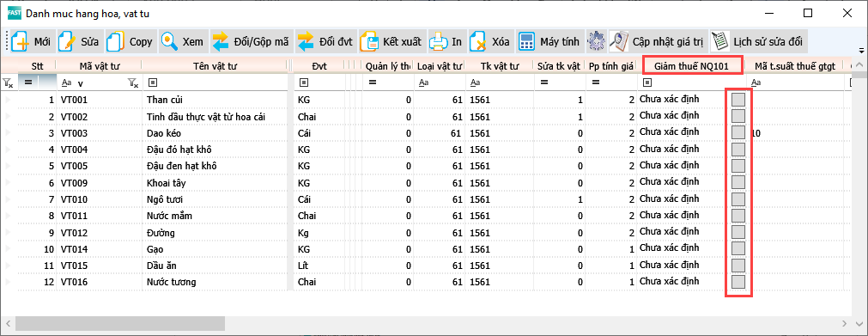Tick Giảm thuế checkbox for Than củi
Viewport: 868px width, 336px height.
tap(738, 100)
